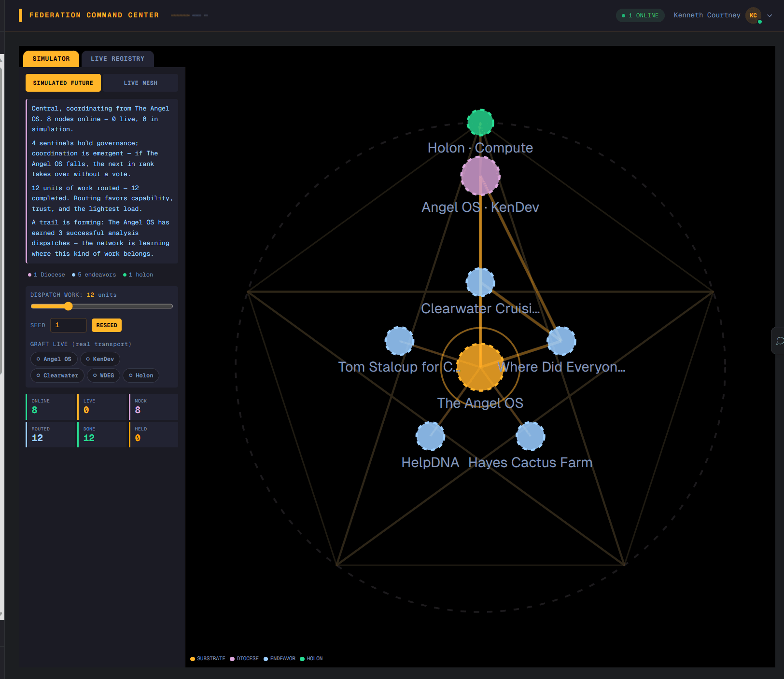
Task: Toggle the Angel OS graft live option
Action: tap(54, 359)
